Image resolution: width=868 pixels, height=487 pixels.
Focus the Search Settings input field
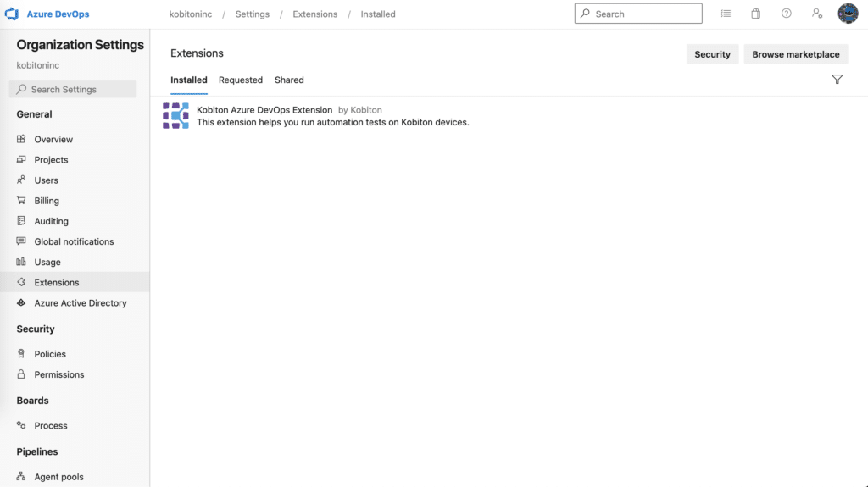pyautogui.click(x=73, y=89)
